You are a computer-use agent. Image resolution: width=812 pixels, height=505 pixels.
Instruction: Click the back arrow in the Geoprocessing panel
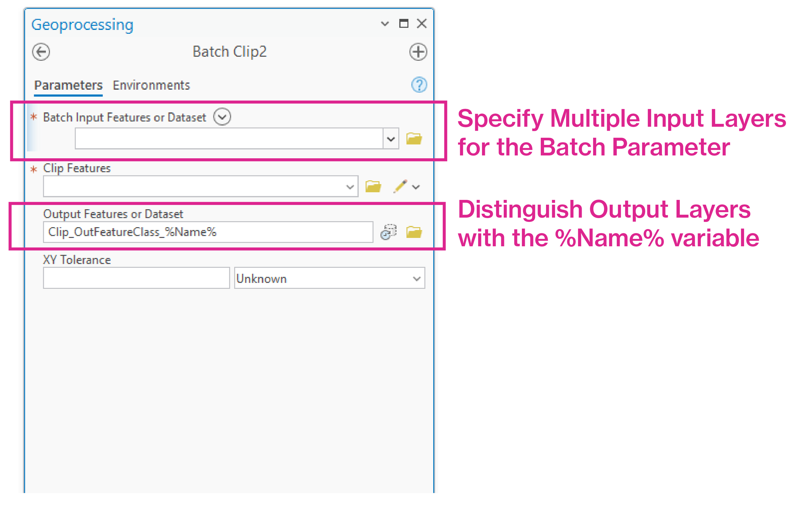(41, 51)
